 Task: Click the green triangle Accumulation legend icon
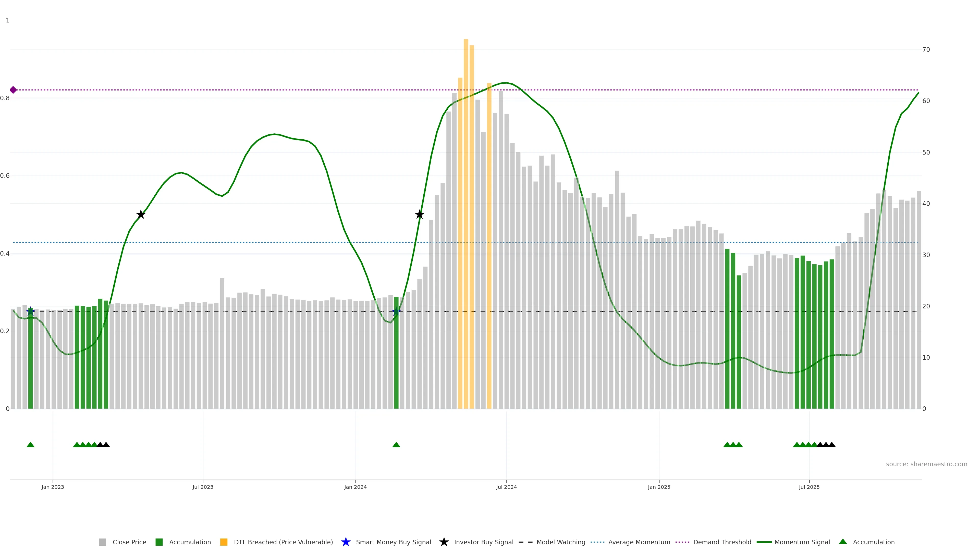pyautogui.click(x=843, y=542)
